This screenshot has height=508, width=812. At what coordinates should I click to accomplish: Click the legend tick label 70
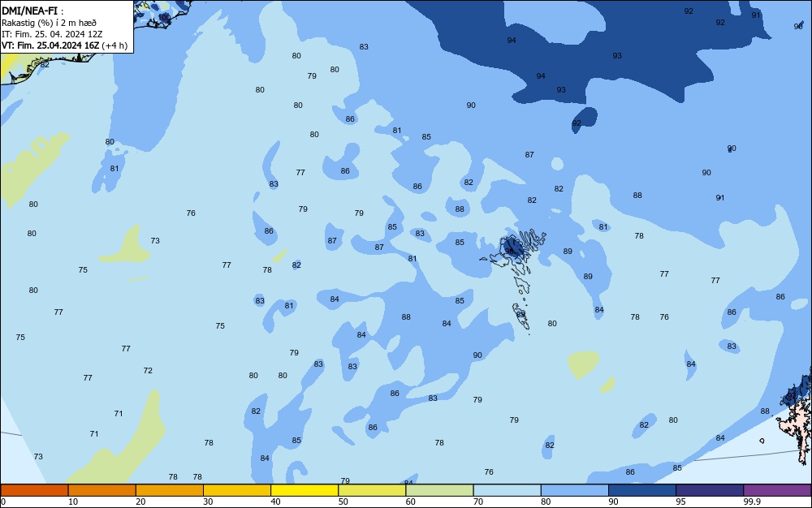478,502
